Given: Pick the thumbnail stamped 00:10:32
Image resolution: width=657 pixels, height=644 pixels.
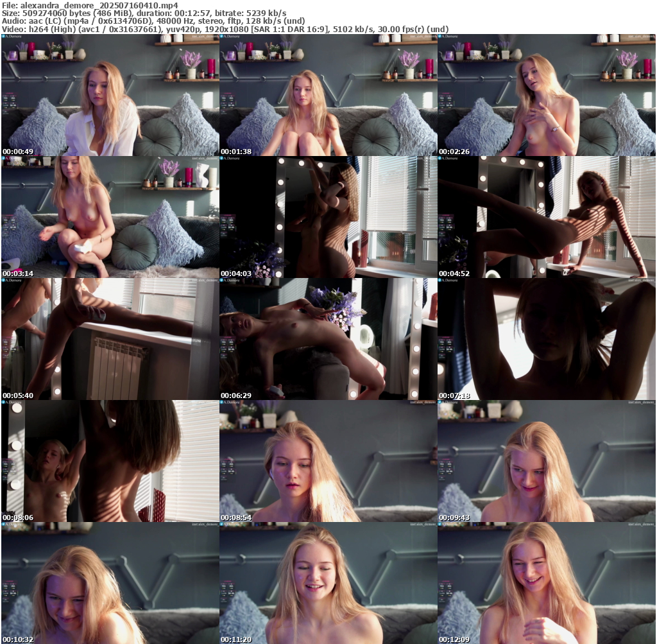Looking at the screenshot, I should pos(110,583).
